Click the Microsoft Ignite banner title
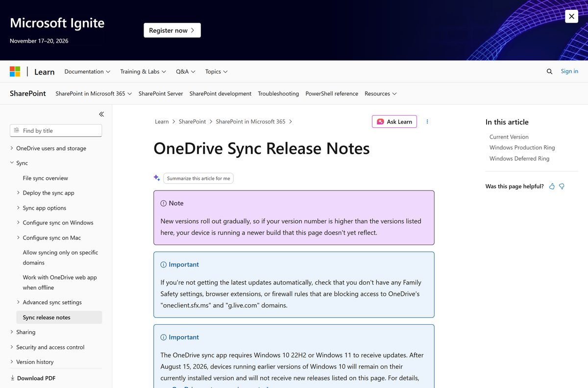 coord(57,23)
